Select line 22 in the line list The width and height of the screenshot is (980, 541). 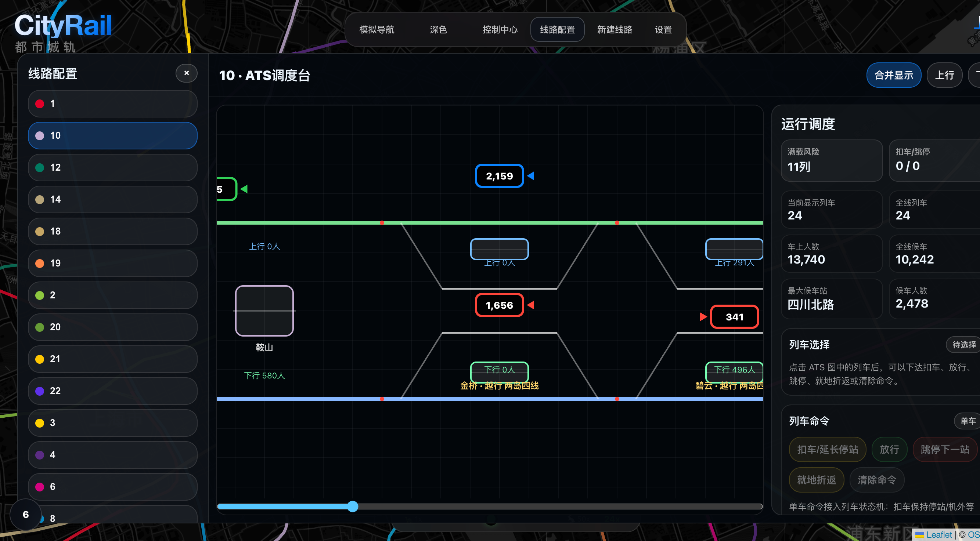point(113,391)
